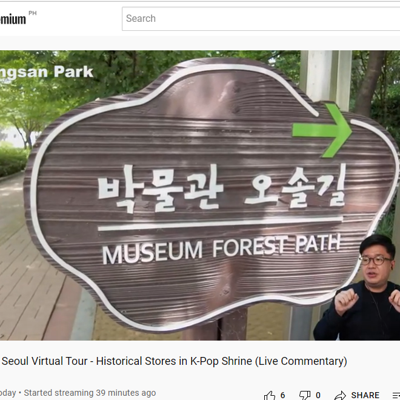Click the streamer's picture-in-picture webcam overlay
This screenshot has height=400, width=400.
click(x=357, y=287)
